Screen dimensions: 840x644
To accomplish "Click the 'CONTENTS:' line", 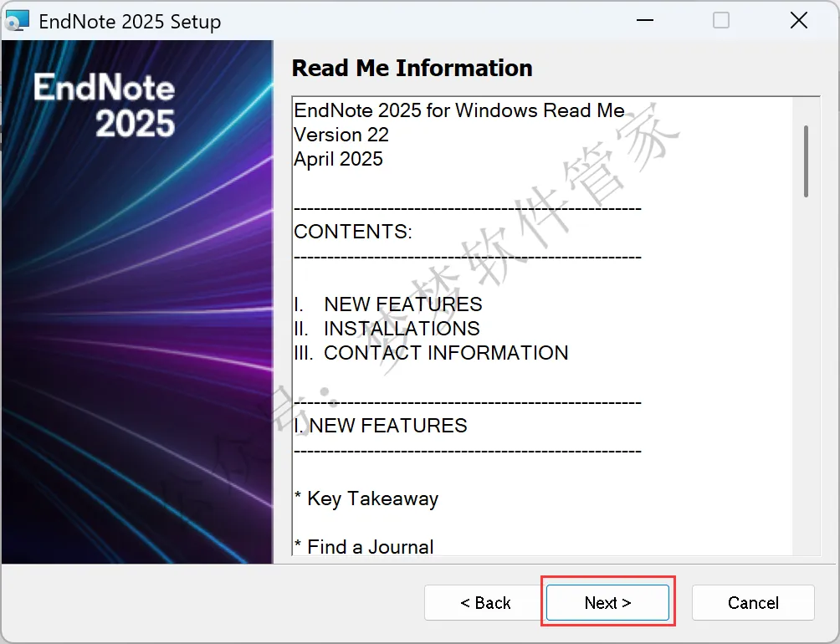I will point(353,232).
